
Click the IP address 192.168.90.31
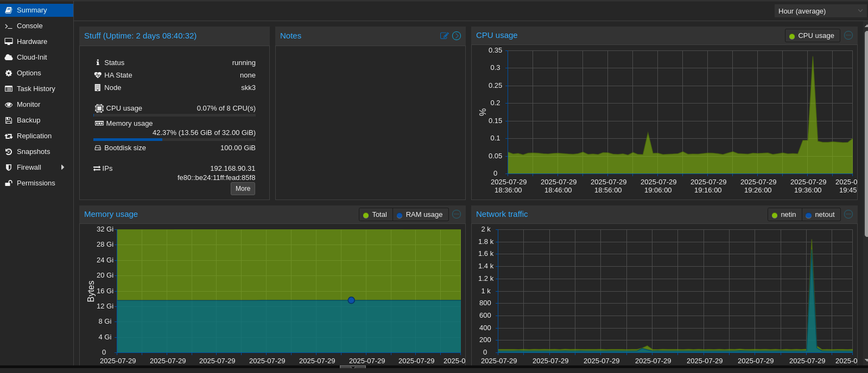(232, 169)
